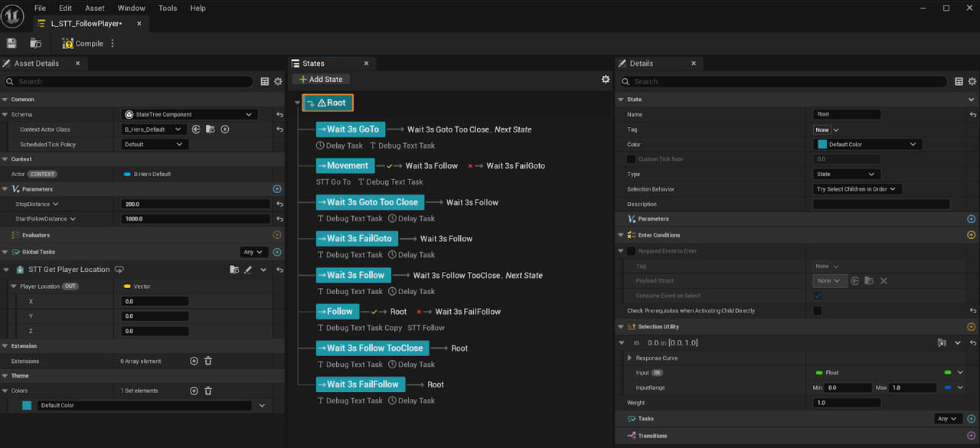Open state Type dropdown
The image size is (980, 448).
pos(847,174)
